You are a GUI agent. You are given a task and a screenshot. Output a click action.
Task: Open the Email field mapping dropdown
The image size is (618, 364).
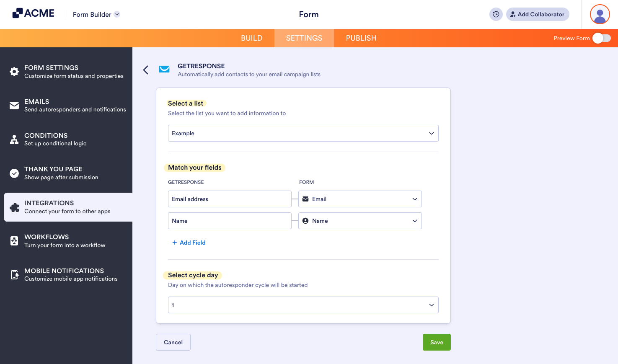(x=359, y=199)
